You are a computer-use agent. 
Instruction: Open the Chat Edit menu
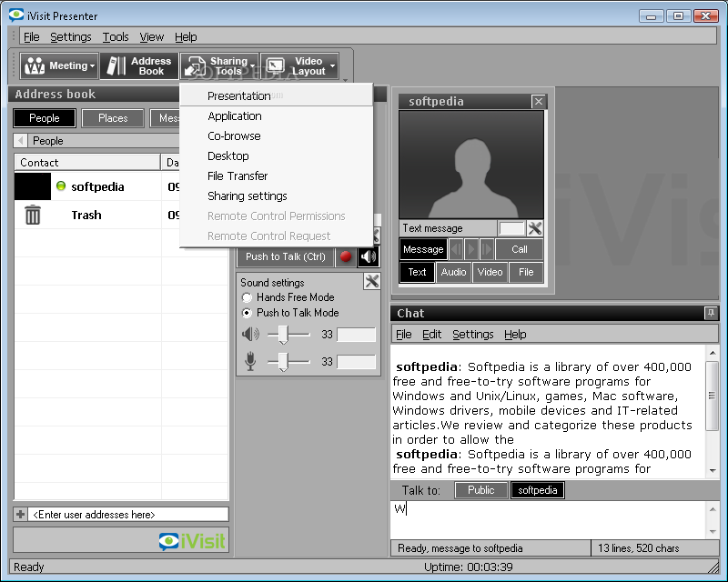click(431, 334)
